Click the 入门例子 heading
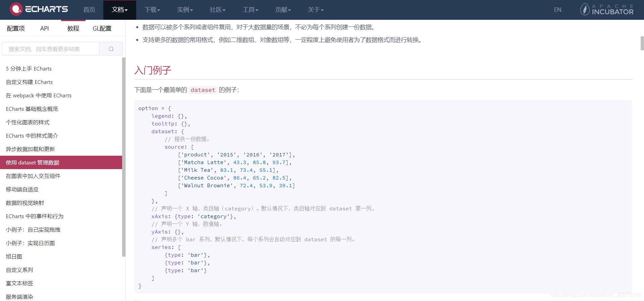Screen dimensions: 644x301 tap(153, 70)
